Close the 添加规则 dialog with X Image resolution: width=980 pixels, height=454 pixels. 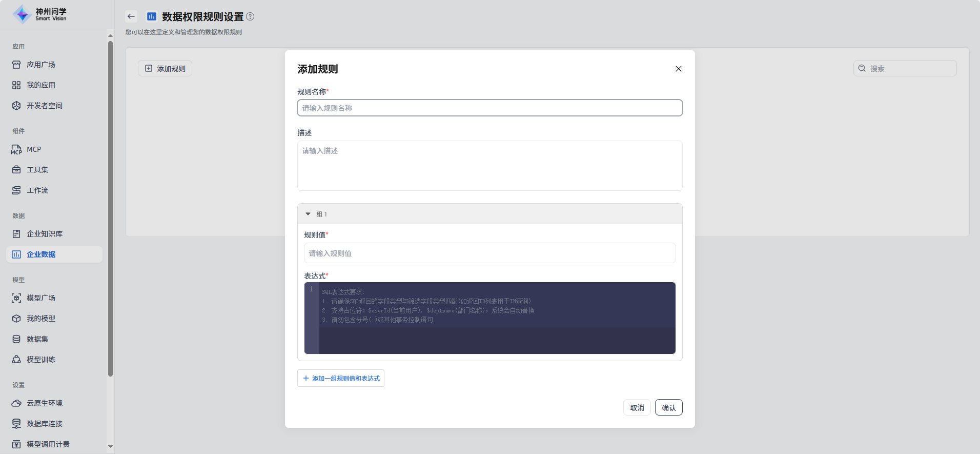(678, 69)
